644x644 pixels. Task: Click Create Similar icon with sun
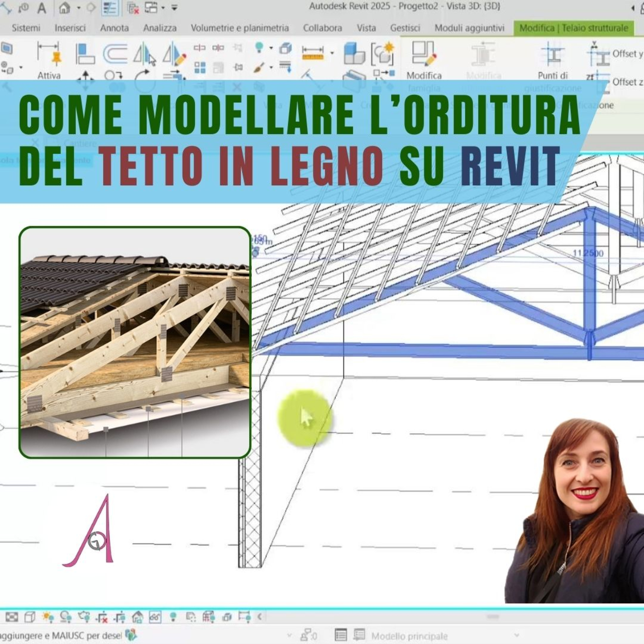point(383,53)
